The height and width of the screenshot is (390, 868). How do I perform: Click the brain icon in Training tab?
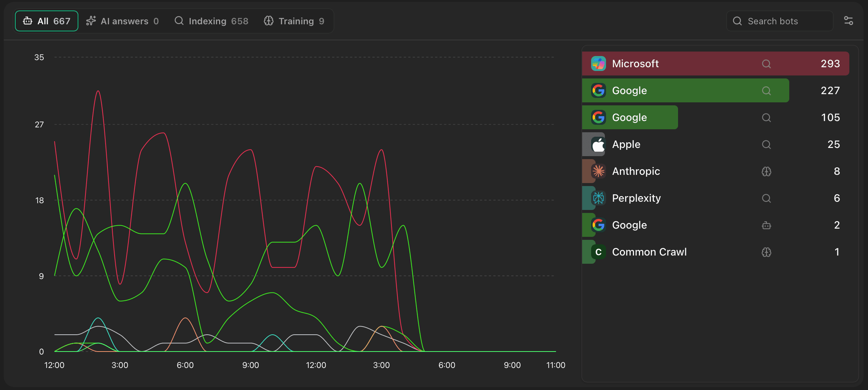(x=269, y=21)
